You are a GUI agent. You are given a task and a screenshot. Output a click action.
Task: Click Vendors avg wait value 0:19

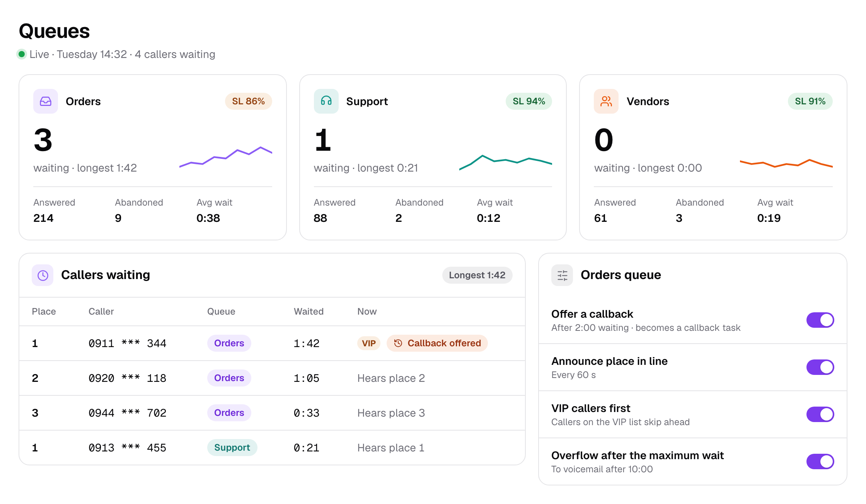tap(769, 218)
